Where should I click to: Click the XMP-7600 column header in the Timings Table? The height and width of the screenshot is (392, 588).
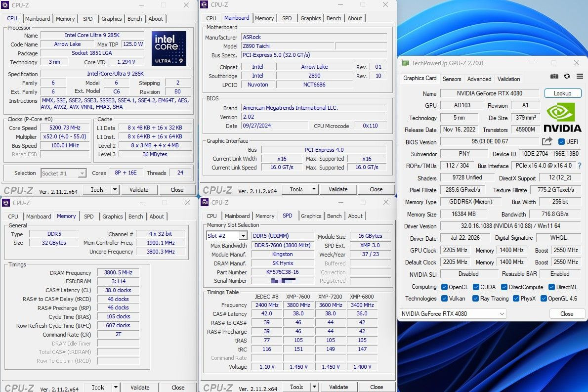click(298, 296)
